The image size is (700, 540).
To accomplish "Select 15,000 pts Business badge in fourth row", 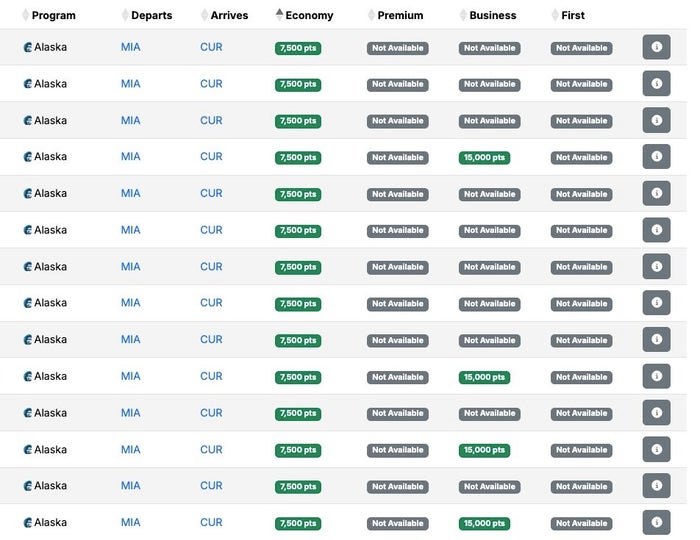I will [x=484, y=158].
